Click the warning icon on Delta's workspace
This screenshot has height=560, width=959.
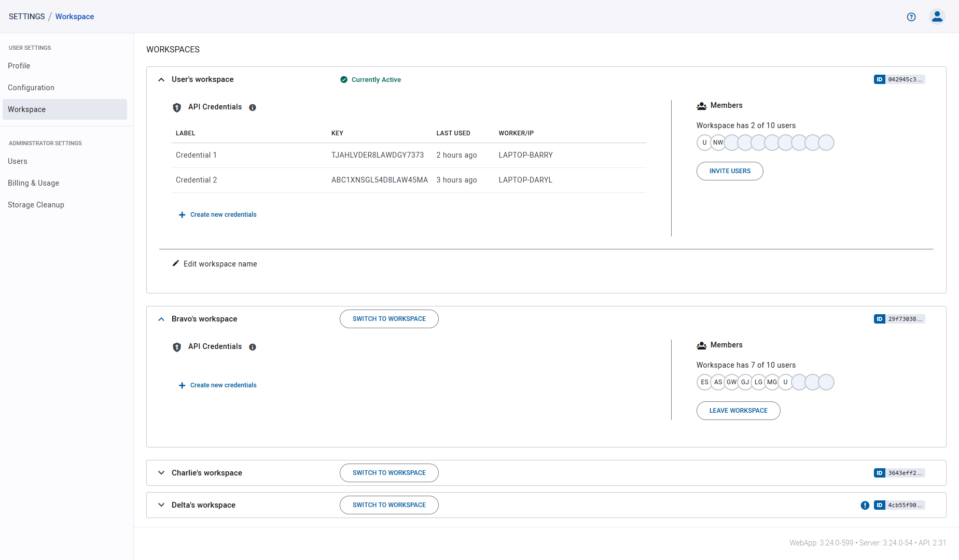click(x=865, y=505)
